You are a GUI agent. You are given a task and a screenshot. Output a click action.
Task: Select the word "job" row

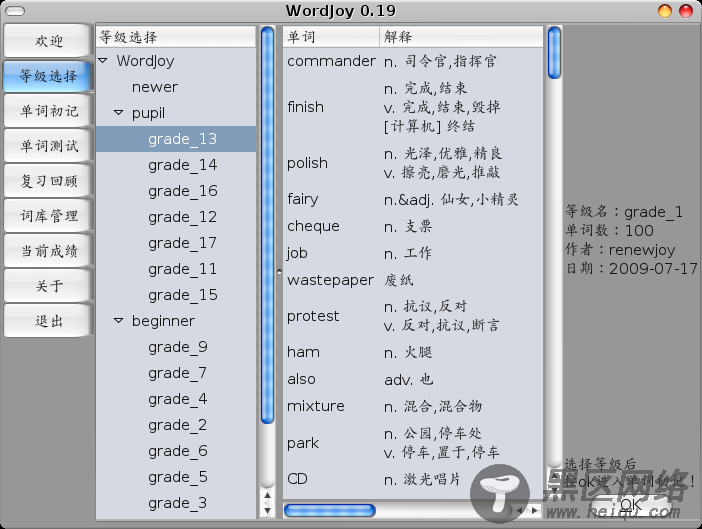coord(413,253)
